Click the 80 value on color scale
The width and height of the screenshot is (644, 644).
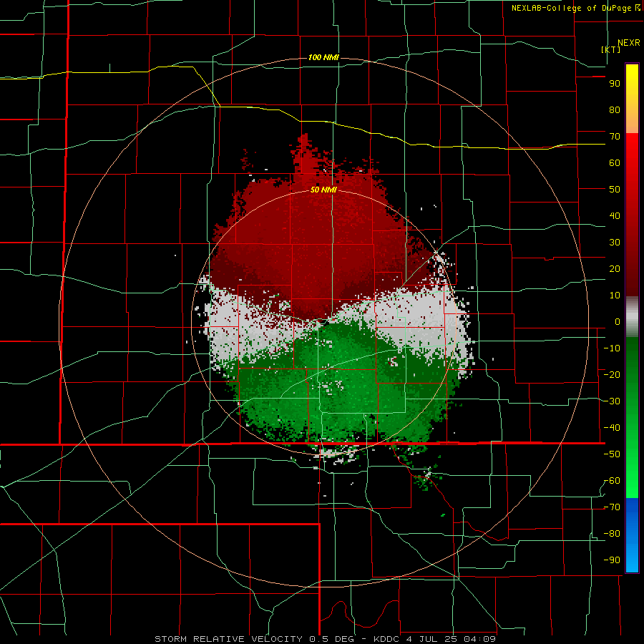pyautogui.click(x=615, y=109)
